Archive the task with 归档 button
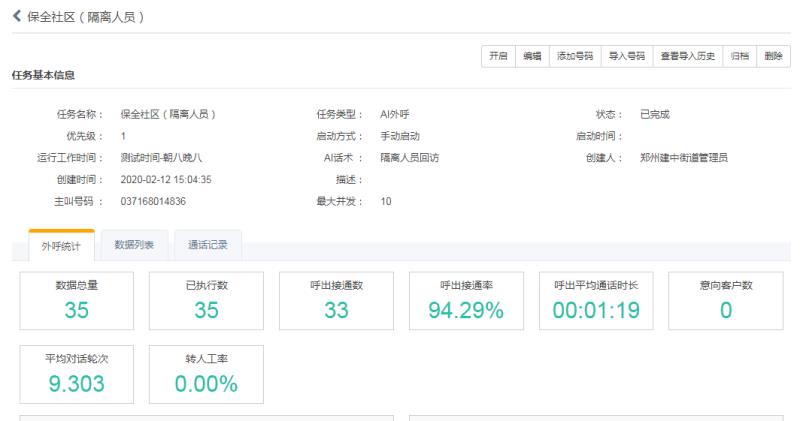Screen dimensions: 800x421 (x=740, y=57)
